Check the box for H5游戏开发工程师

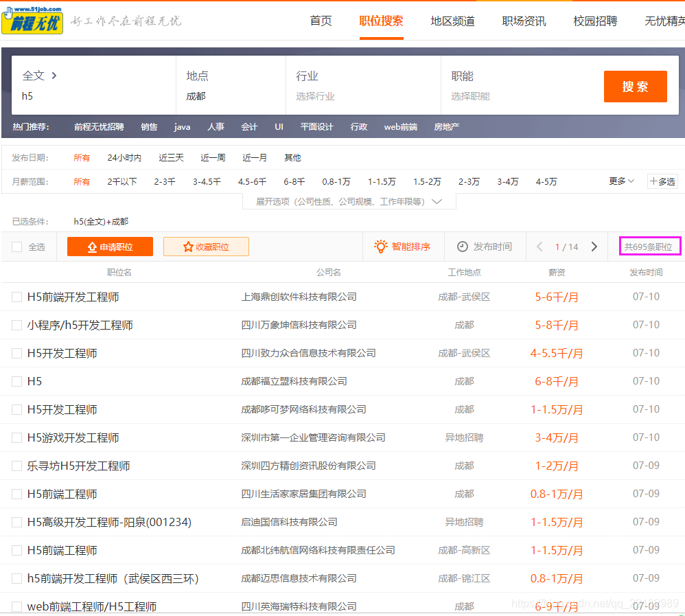tap(17, 437)
